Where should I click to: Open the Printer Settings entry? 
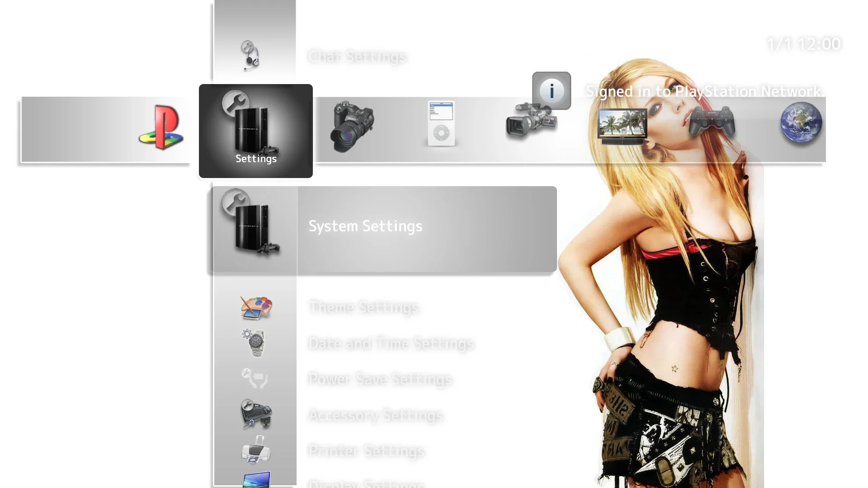(x=366, y=451)
